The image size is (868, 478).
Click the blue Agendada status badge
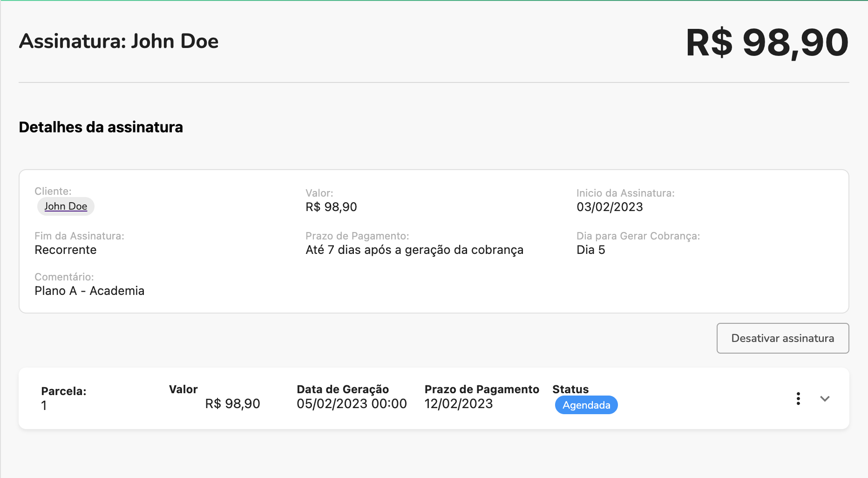pos(586,405)
